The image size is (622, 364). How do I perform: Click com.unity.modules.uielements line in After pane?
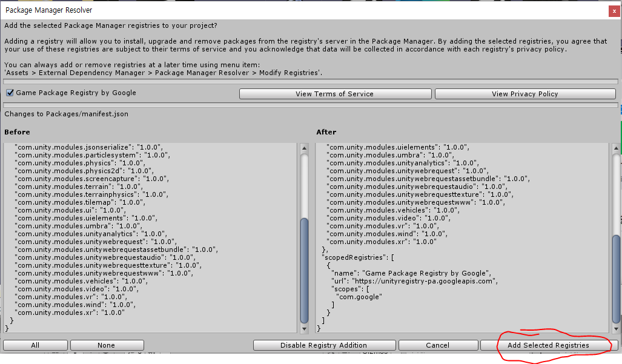tap(398, 147)
